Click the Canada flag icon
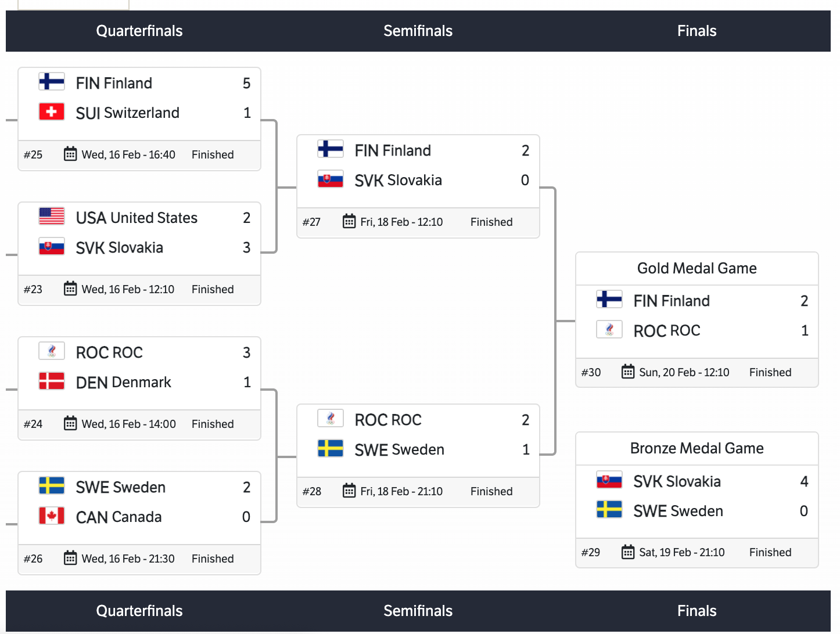Viewport: 840px width, 634px height. tap(52, 516)
